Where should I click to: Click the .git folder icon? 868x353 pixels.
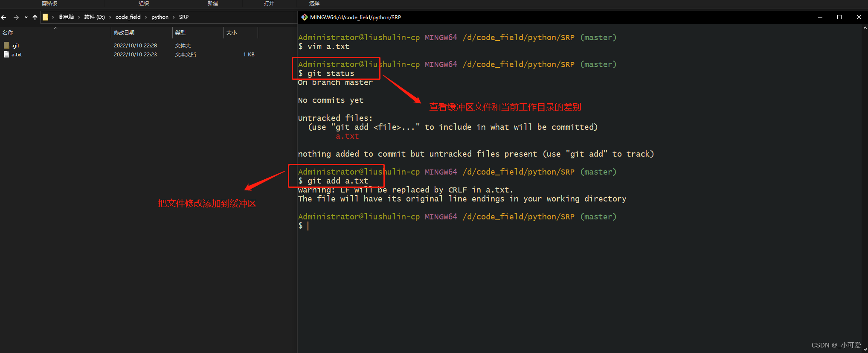(x=6, y=45)
